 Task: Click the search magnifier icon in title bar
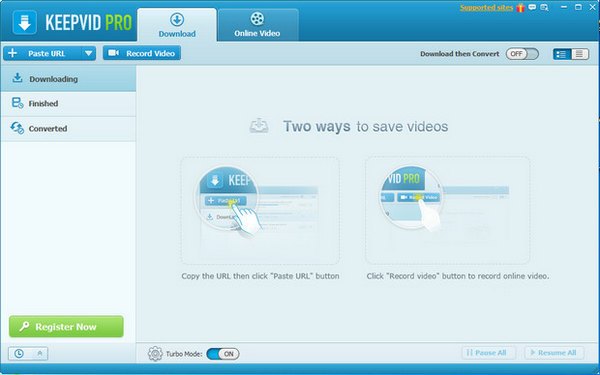coord(544,8)
